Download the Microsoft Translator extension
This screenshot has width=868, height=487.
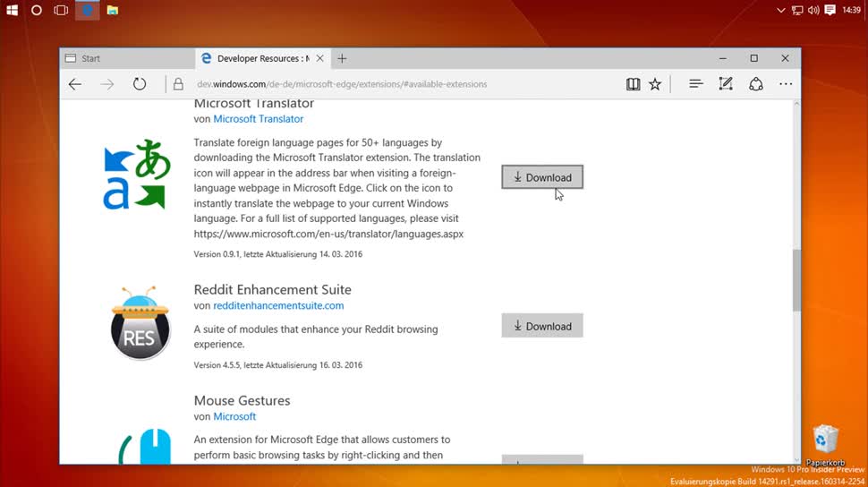pyautogui.click(x=542, y=177)
